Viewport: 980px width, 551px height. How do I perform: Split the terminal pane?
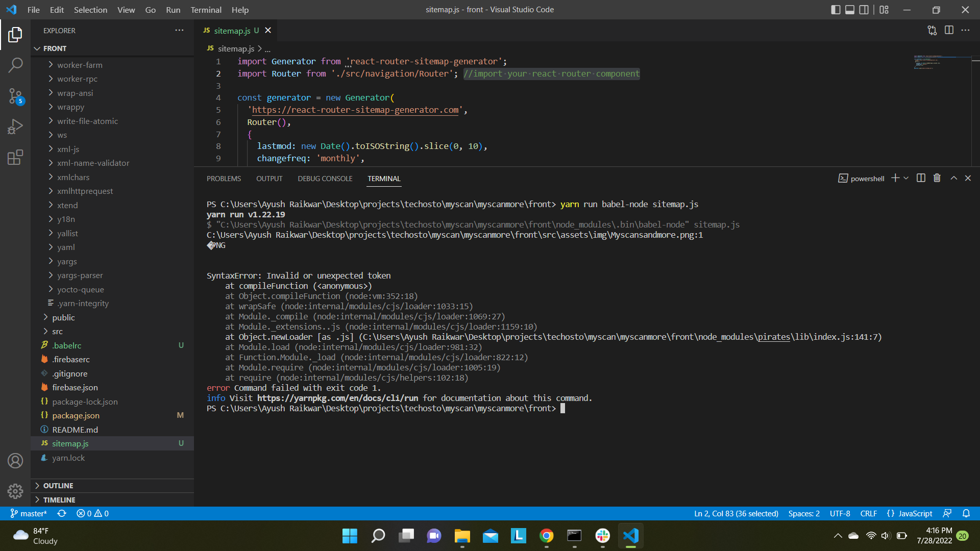(920, 178)
